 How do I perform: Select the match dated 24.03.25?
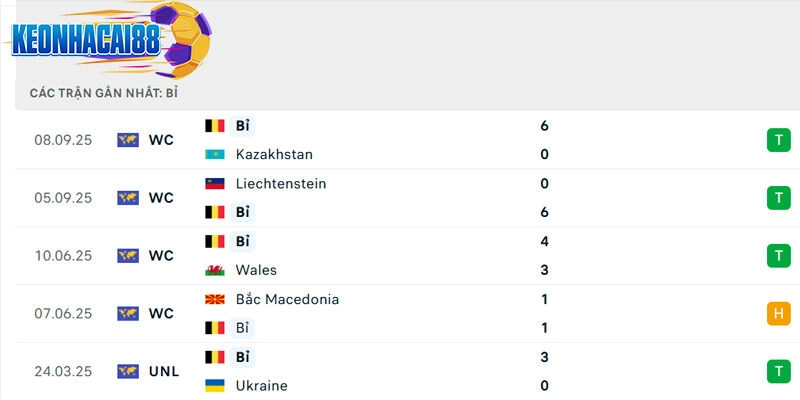point(63,371)
